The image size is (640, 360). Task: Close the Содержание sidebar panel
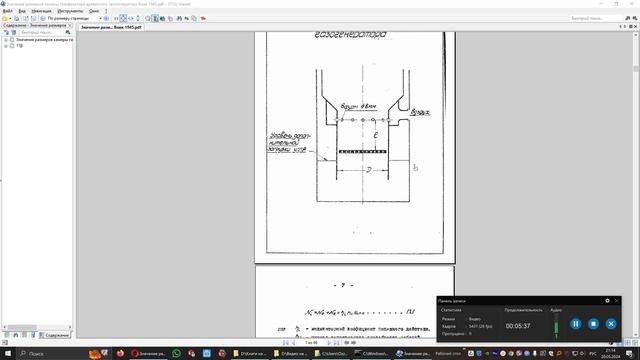point(70,25)
